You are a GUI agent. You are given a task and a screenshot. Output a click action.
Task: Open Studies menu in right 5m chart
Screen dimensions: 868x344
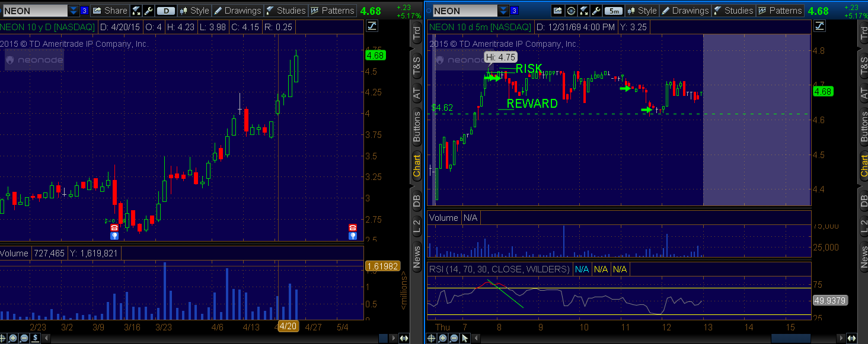click(733, 11)
